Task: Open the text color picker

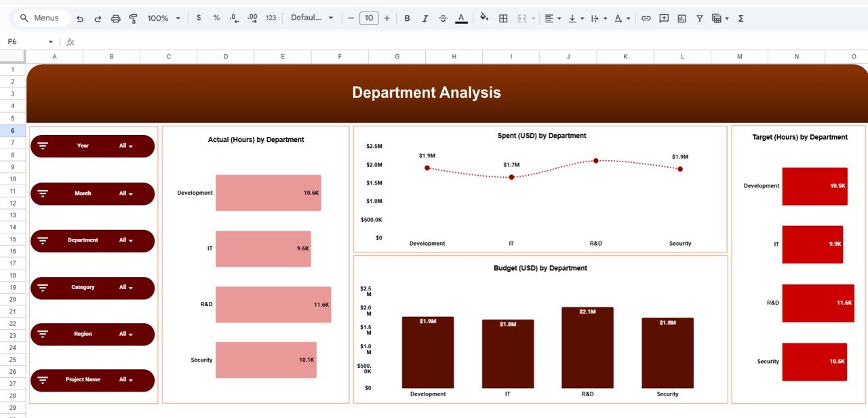Action: [x=461, y=18]
